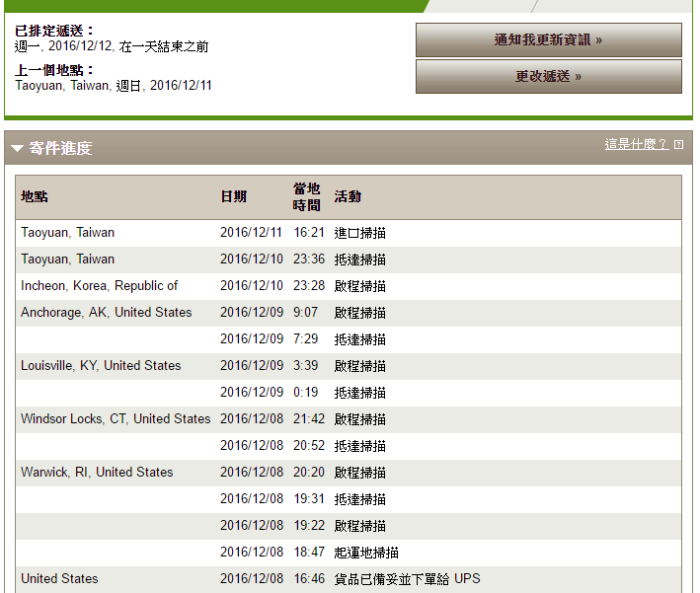The width and height of the screenshot is (700, 593).
Task: Click the 23:36 time cell
Action: (x=309, y=259)
